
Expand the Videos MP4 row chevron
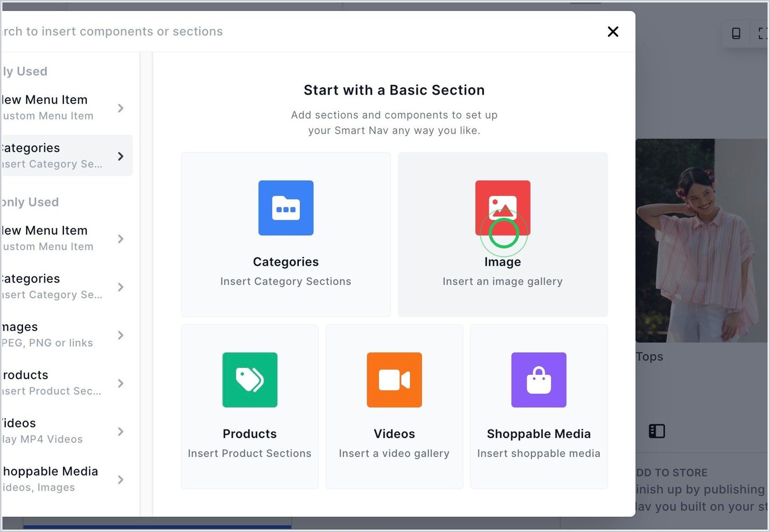[121, 432]
